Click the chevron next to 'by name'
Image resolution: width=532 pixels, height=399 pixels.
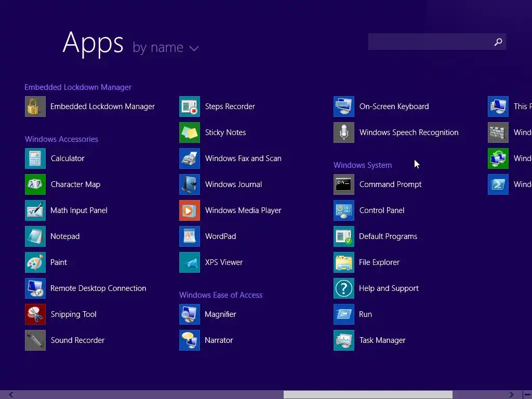194,48
